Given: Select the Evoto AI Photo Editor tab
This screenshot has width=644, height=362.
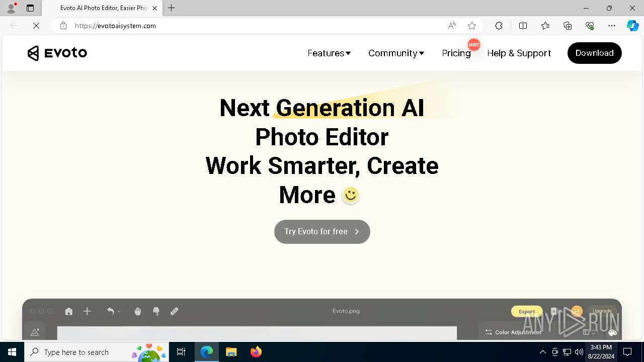Looking at the screenshot, I should click(x=102, y=8).
